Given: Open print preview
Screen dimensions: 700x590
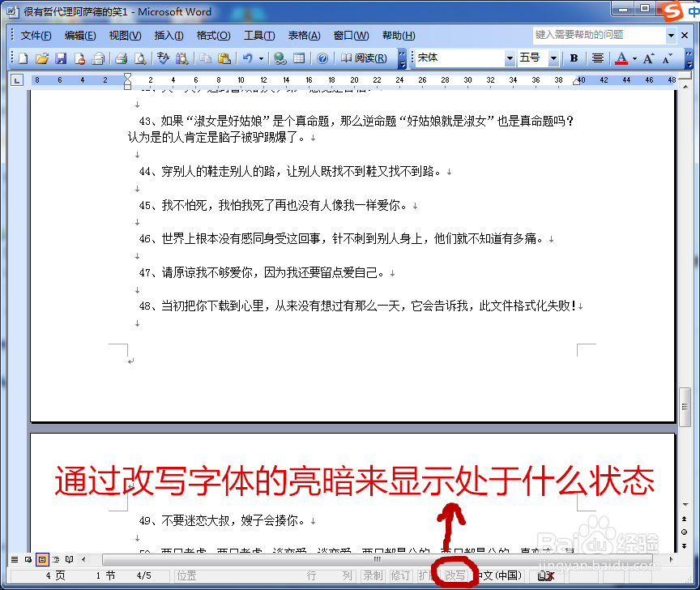Looking at the screenshot, I should point(140,58).
